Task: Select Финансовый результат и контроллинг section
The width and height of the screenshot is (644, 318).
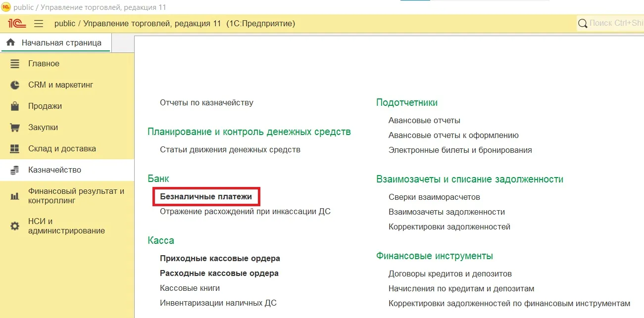Action: [x=76, y=196]
